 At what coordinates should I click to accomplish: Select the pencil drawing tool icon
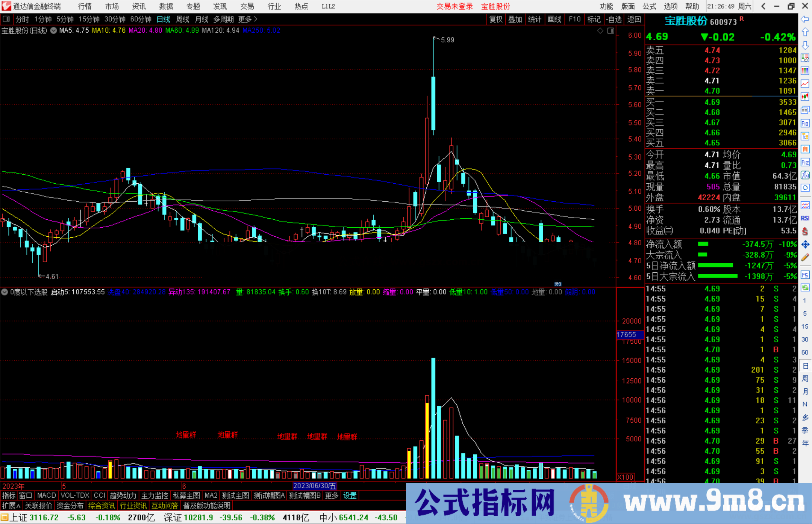point(805,258)
